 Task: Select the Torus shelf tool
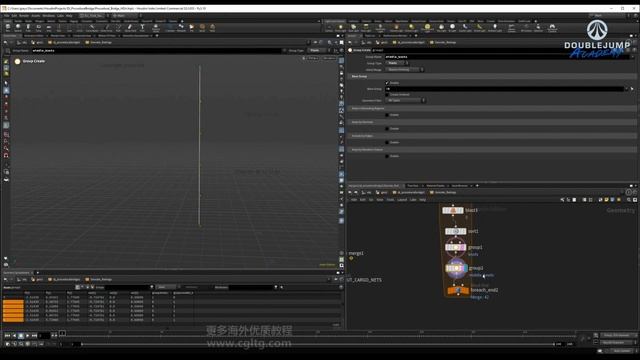click(38, 27)
